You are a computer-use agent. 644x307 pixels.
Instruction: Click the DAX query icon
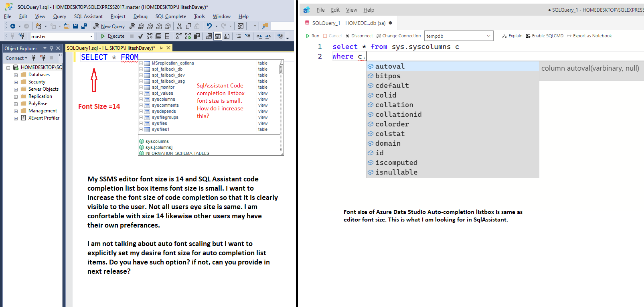(x=168, y=26)
